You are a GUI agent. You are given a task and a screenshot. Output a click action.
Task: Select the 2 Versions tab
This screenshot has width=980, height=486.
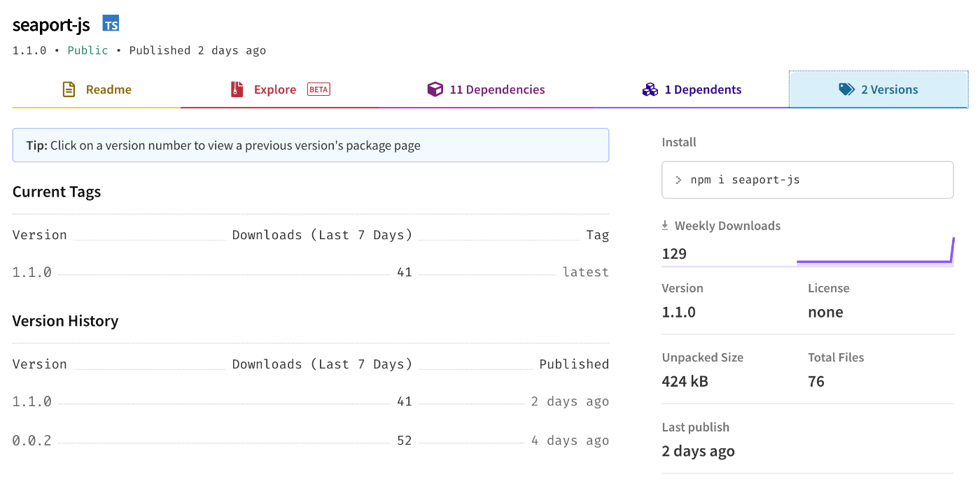click(878, 90)
